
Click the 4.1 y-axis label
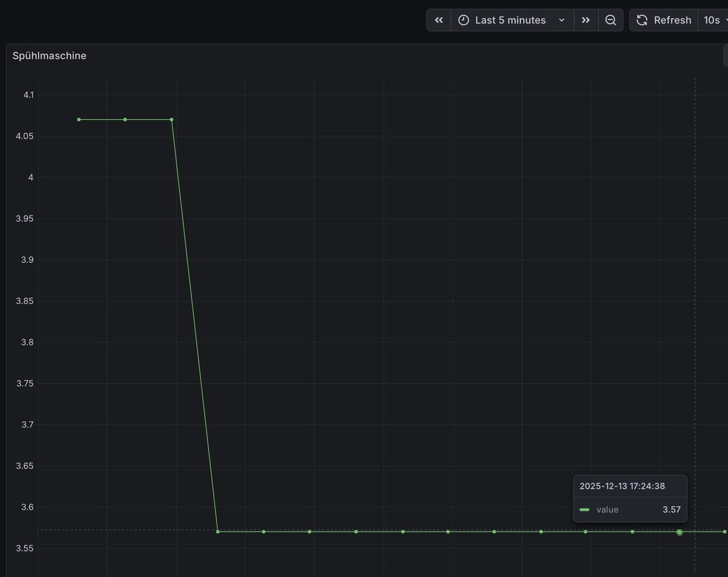[x=29, y=95]
